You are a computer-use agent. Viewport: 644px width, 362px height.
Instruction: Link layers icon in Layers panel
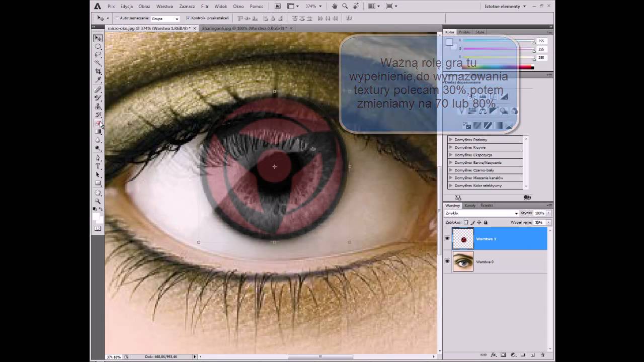point(484,355)
